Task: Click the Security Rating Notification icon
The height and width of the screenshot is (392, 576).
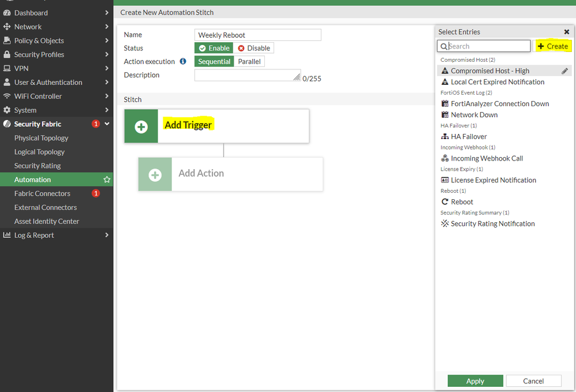Action: [445, 223]
